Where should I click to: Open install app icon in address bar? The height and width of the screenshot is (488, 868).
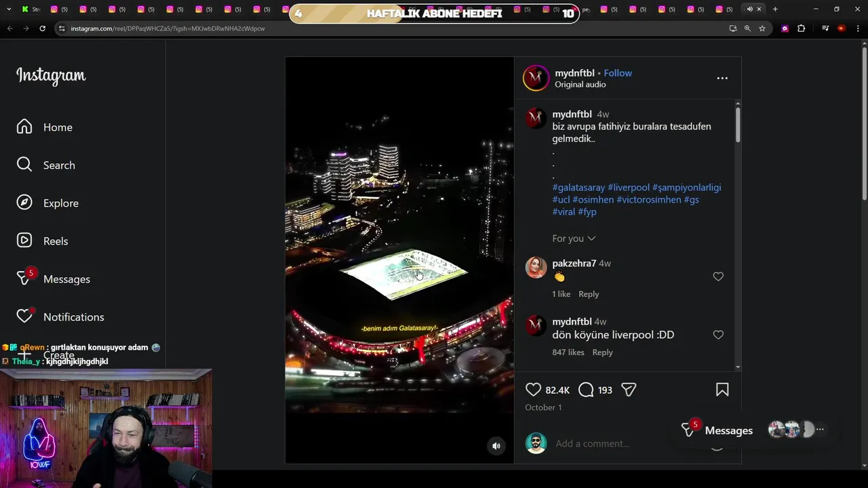733,28
